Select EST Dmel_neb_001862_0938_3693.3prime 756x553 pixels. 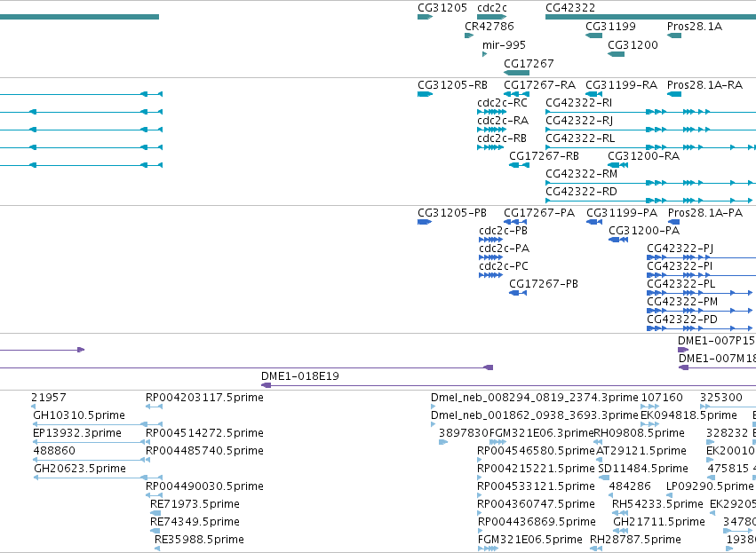pos(534,415)
